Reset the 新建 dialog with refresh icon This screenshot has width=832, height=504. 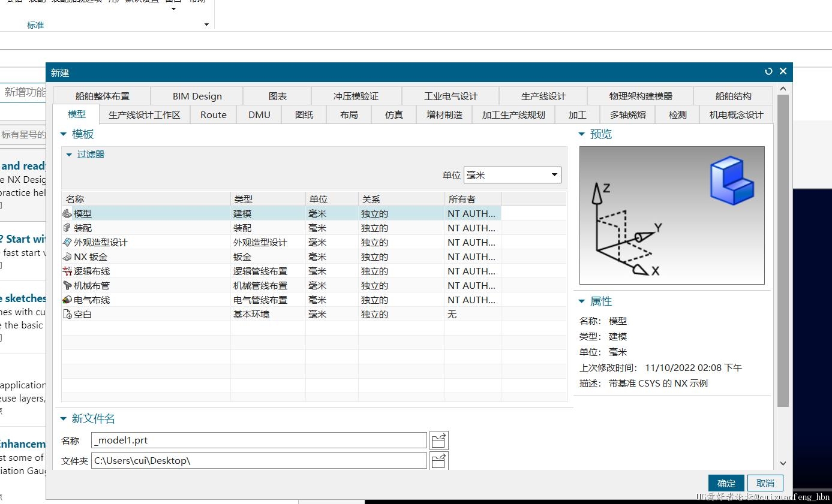(x=768, y=71)
